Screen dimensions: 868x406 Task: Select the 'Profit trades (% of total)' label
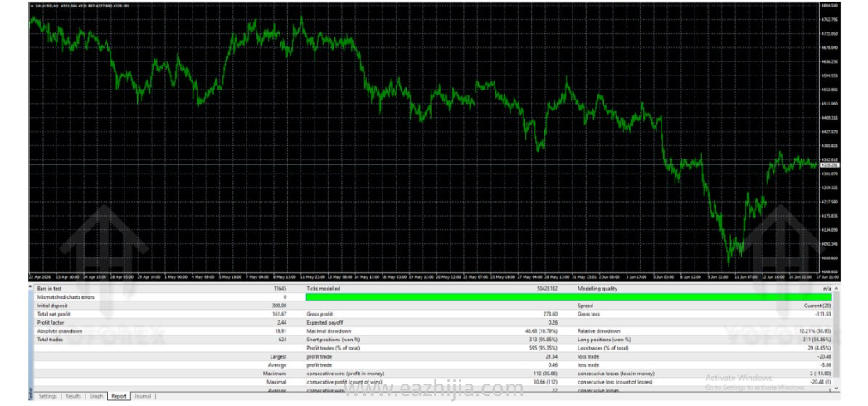point(335,349)
